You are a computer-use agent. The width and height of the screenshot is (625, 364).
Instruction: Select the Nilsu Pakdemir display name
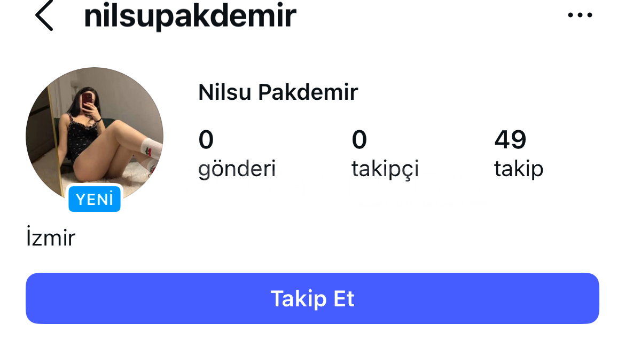tap(278, 92)
